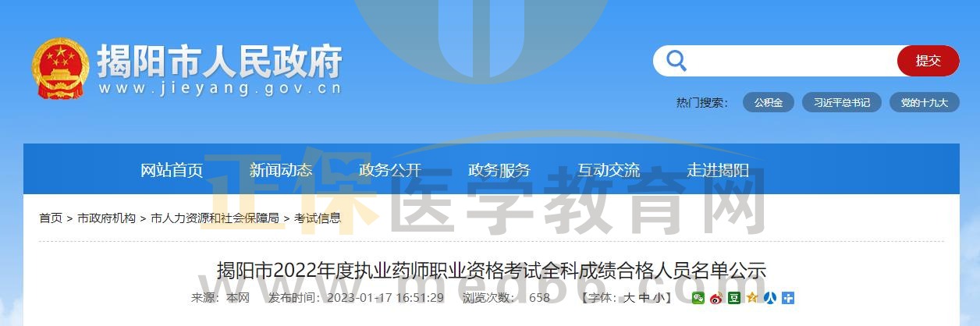Share article to Renren
The height and width of the screenshot is (326, 980).
pos(769,298)
